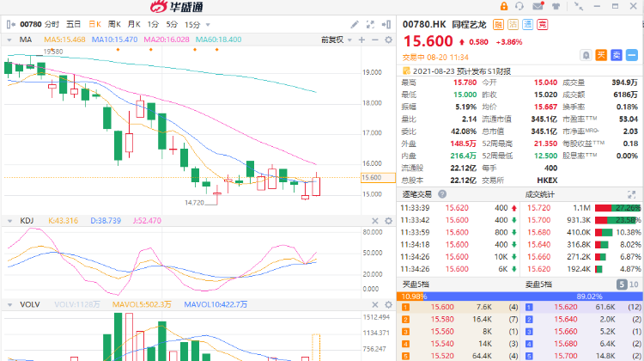The image size is (644, 361).
Task: Click the 融 margin tag icon
Action: tap(498, 25)
